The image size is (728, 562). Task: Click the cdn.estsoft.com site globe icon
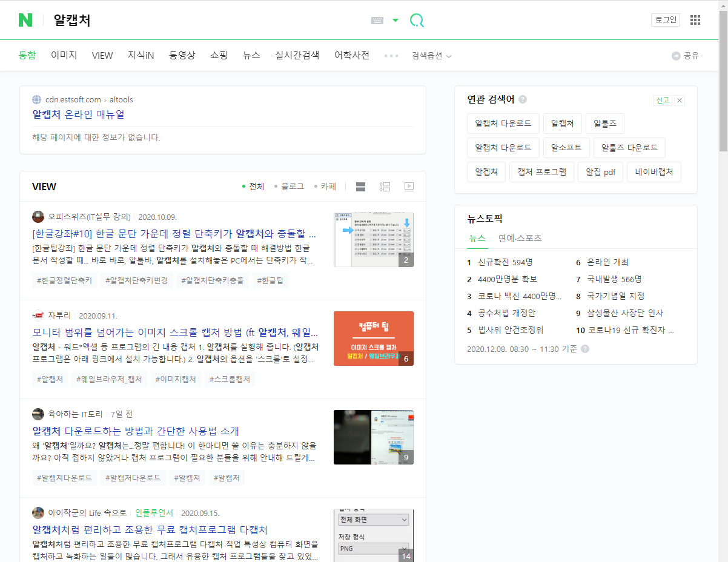[37, 99]
